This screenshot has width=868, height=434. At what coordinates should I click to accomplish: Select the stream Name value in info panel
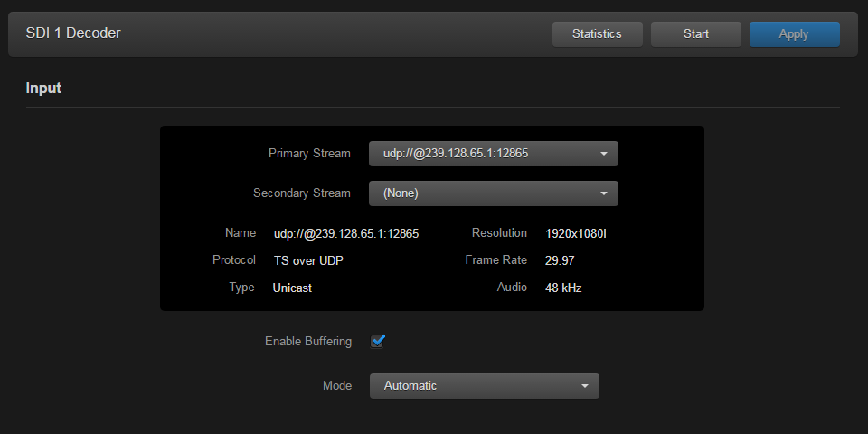345,234
